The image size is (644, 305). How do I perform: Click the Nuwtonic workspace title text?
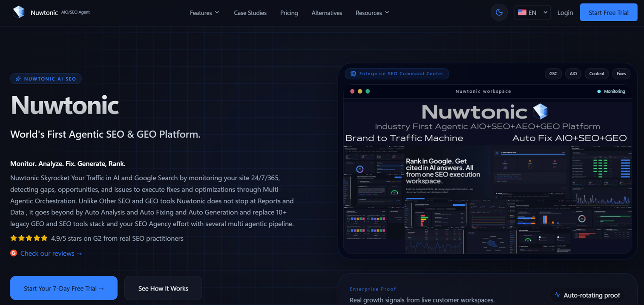483,91
